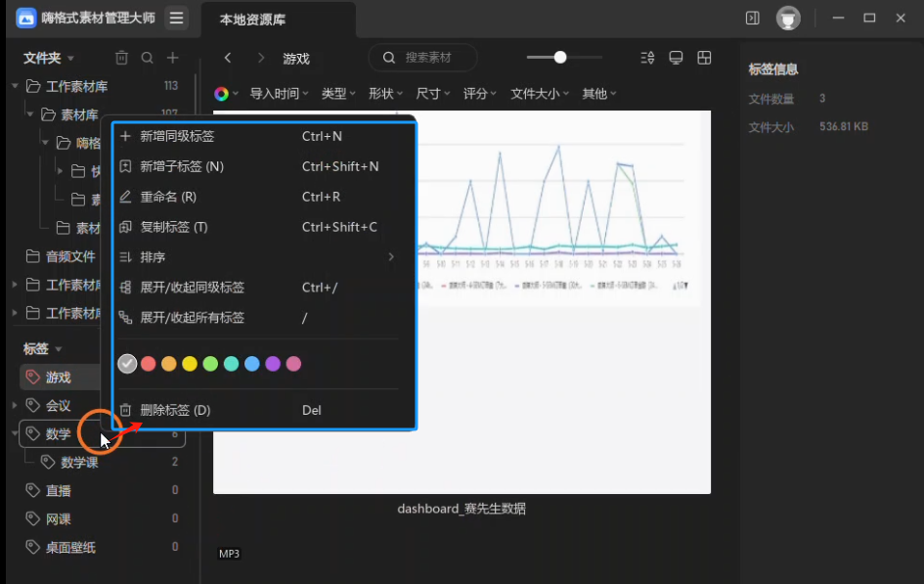Open the 导入时间 filter dropdown
Screen dimensions: 924x584
click(279, 94)
